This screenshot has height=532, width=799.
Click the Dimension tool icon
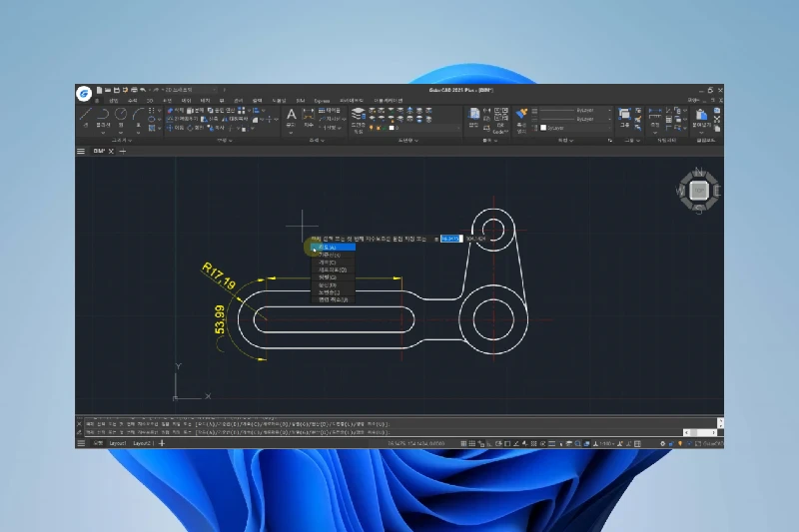308,116
